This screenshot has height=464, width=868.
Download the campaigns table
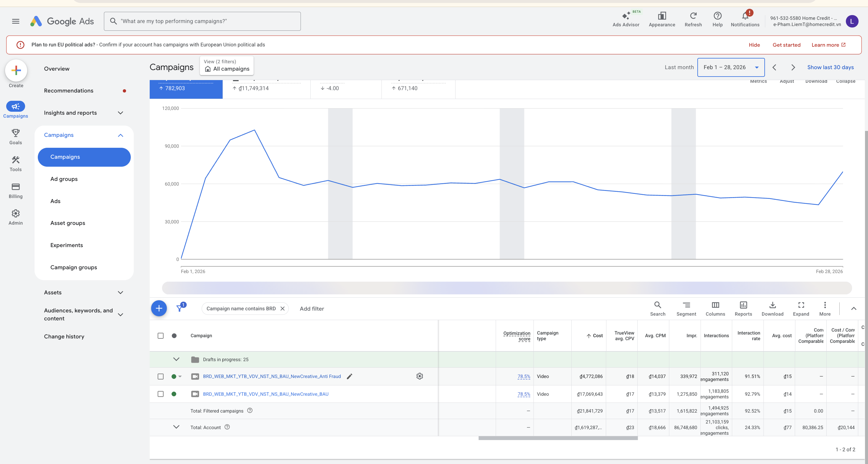point(772,309)
